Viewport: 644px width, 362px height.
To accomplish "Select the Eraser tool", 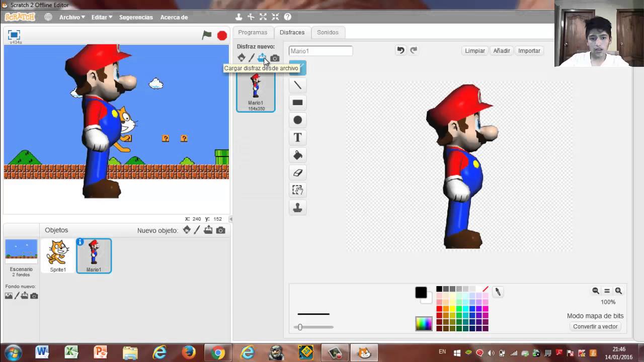I will pos(297,173).
